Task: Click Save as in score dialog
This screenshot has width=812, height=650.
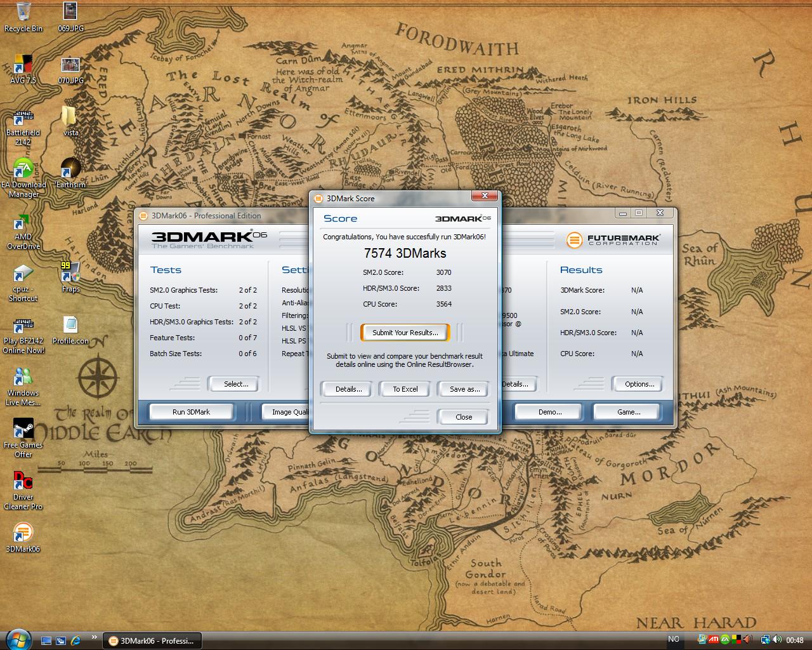Action: pos(464,389)
